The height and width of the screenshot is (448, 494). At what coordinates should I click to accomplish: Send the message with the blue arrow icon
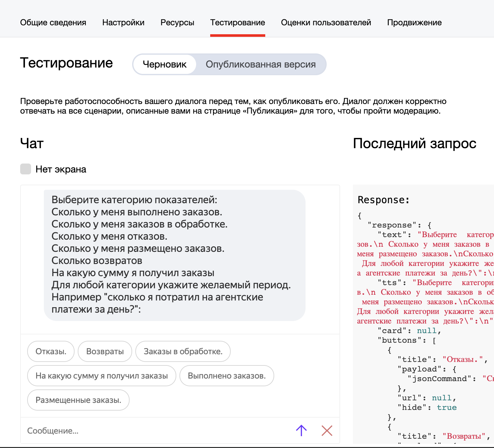tap(301, 430)
